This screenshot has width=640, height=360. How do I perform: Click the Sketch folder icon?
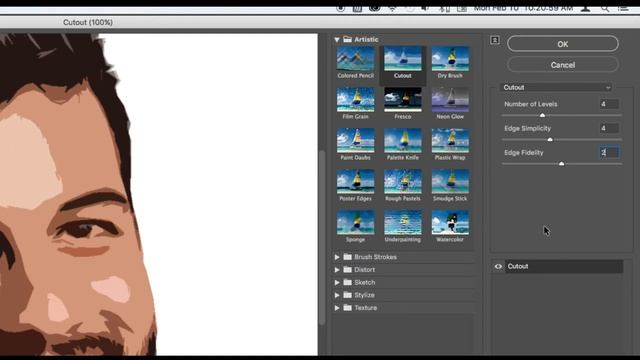tap(348, 282)
